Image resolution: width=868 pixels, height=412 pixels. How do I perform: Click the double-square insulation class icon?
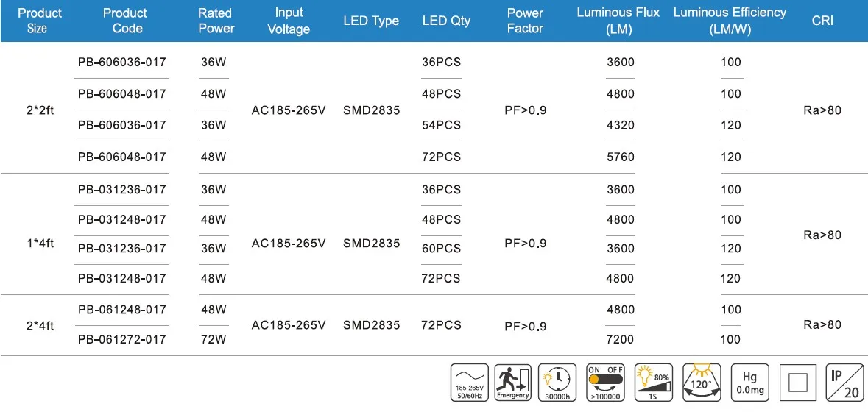(x=797, y=382)
